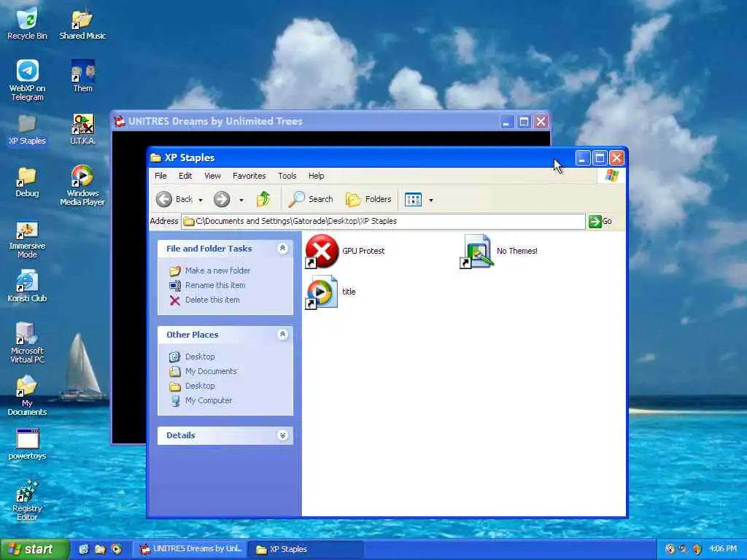Launch Internet Explorer from Quick Launch

tap(83, 550)
